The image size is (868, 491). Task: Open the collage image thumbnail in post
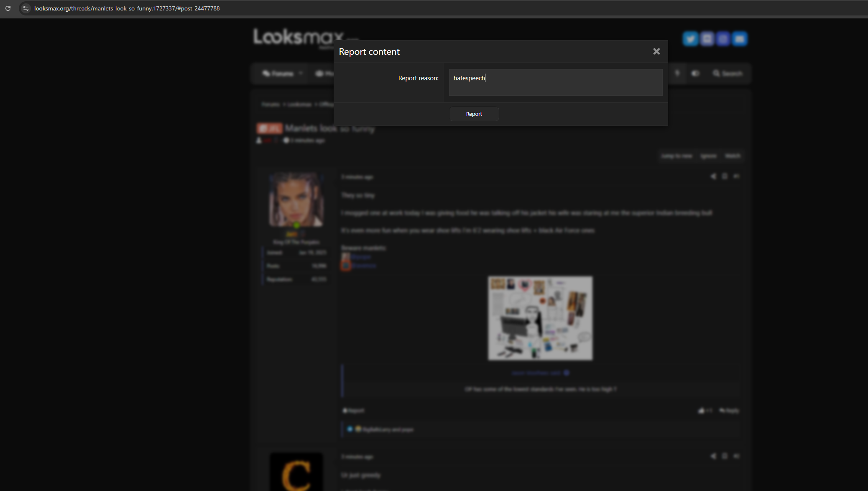(x=540, y=318)
